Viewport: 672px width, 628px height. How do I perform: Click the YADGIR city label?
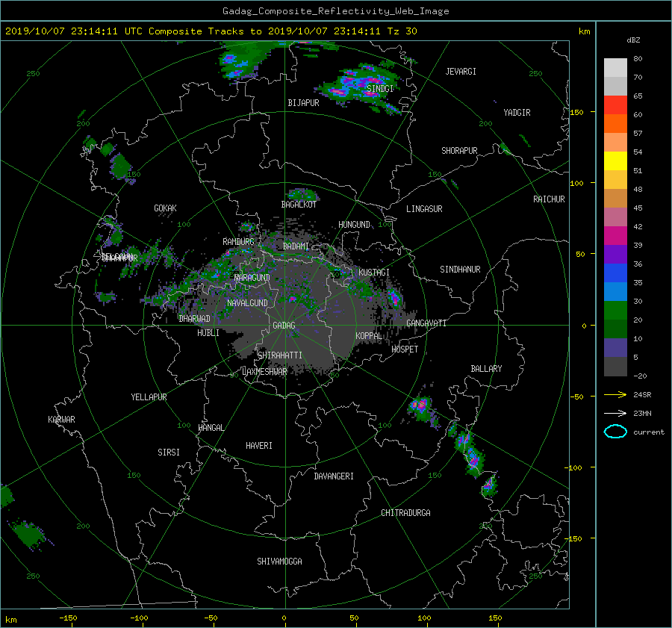coord(517,113)
